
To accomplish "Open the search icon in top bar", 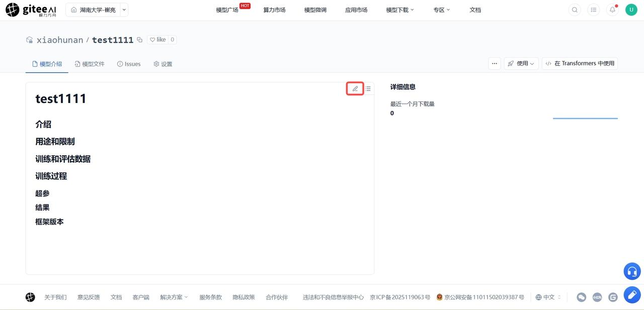I will coord(575,10).
